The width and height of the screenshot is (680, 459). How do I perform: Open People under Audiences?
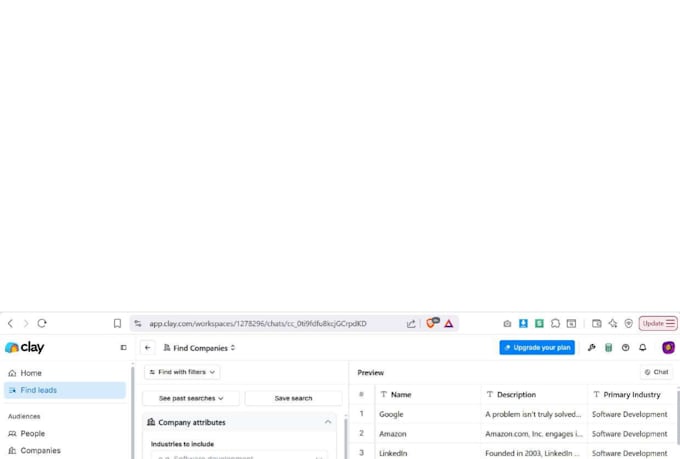[x=65, y=433]
